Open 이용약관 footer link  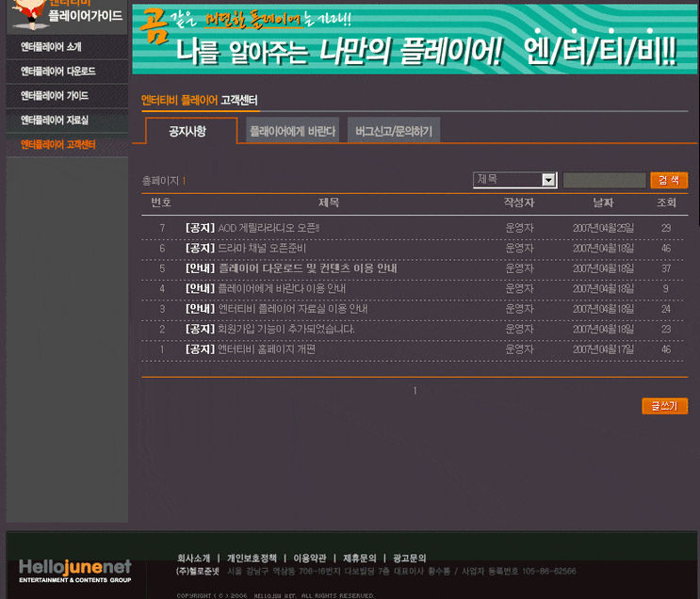[310, 558]
